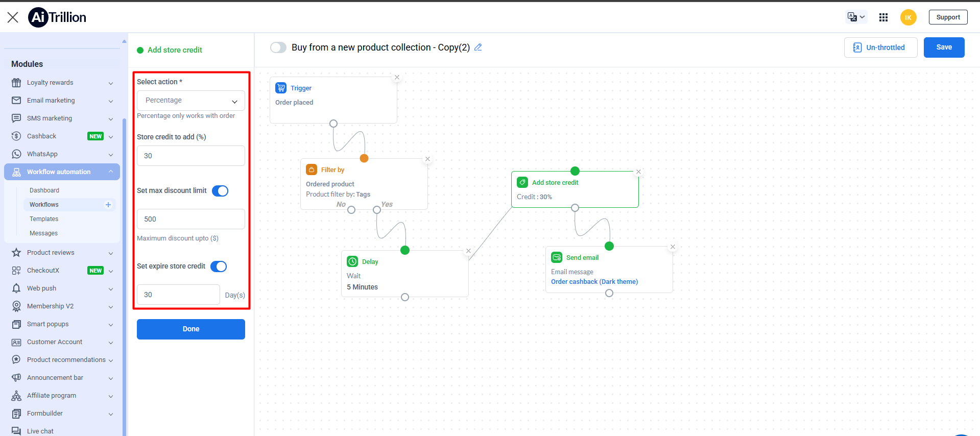Click the Loyalty rewards gift icon

coord(16,83)
